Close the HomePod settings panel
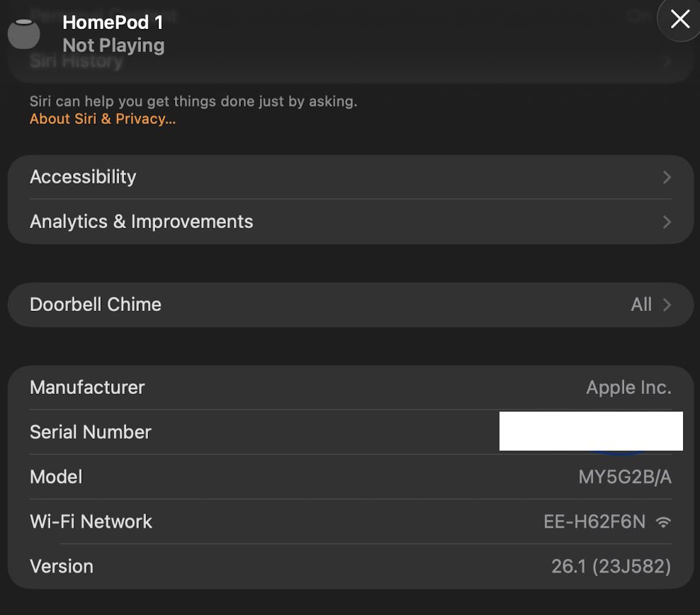The image size is (700, 615). click(679, 20)
